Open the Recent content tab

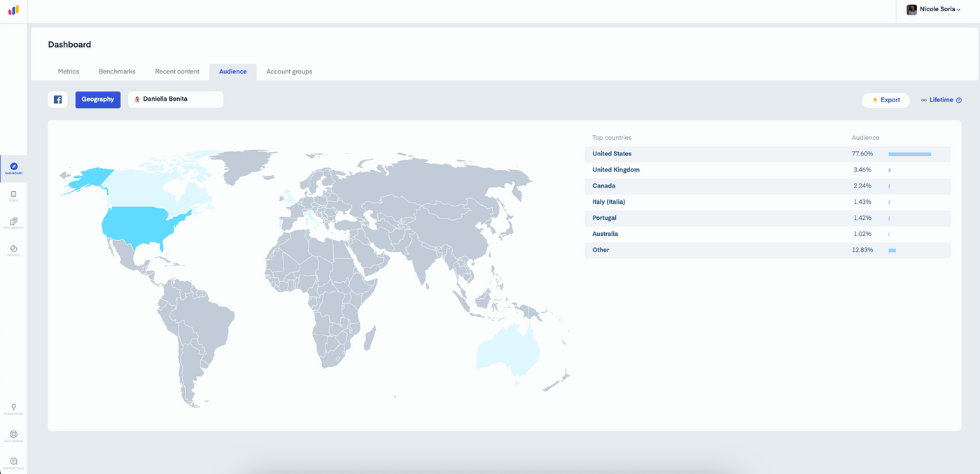177,71
